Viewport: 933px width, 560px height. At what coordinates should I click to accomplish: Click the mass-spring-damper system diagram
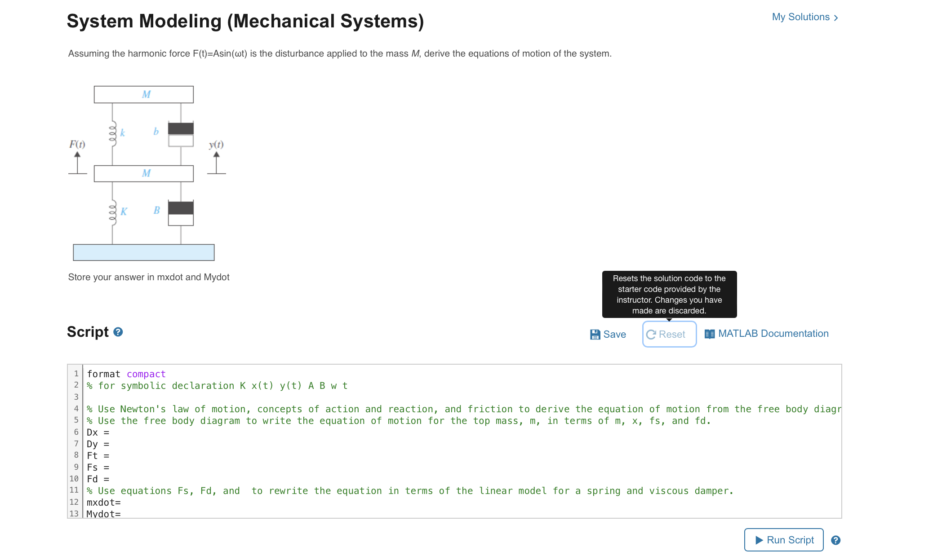coord(144,173)
